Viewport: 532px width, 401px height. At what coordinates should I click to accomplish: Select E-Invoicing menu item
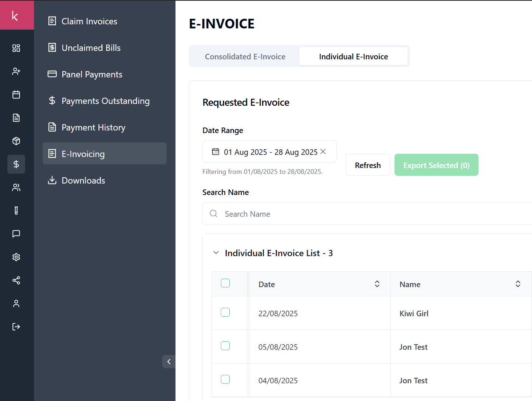point(105,153)
